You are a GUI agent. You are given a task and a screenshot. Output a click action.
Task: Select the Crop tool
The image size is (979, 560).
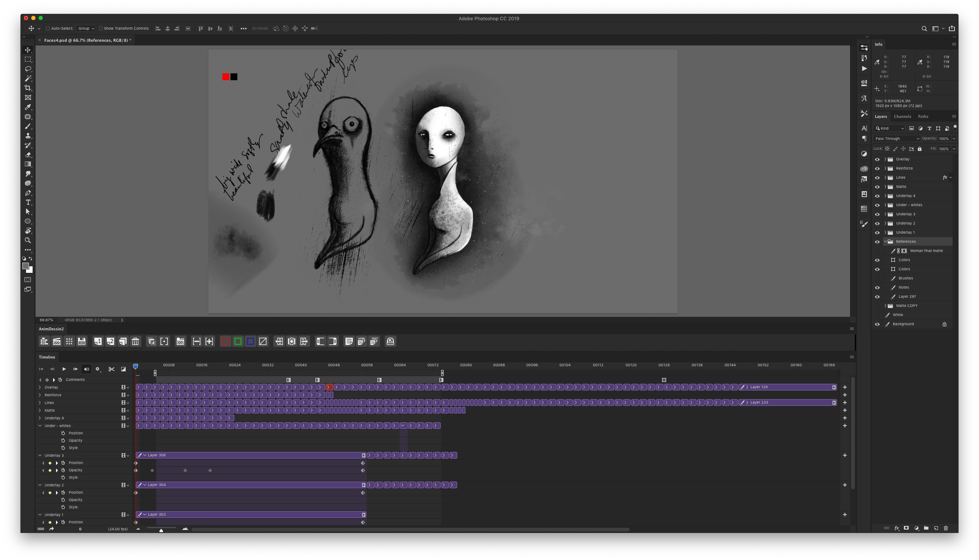click(28, 88)
